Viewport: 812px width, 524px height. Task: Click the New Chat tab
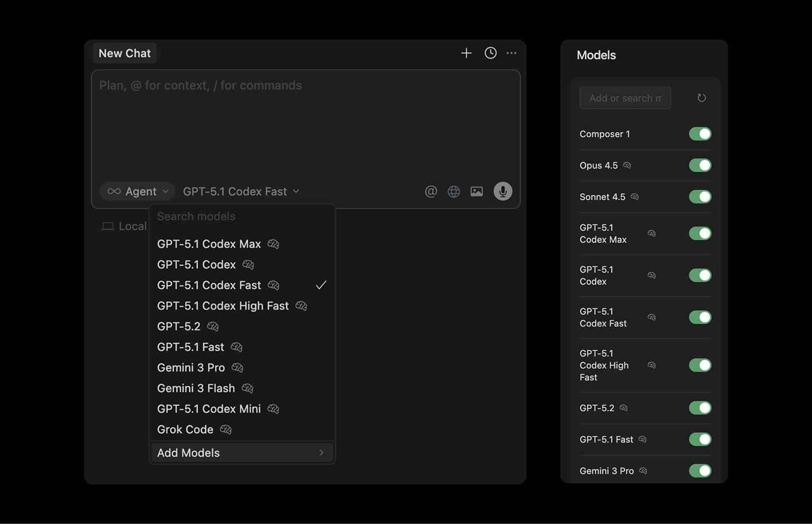[125, 53]
